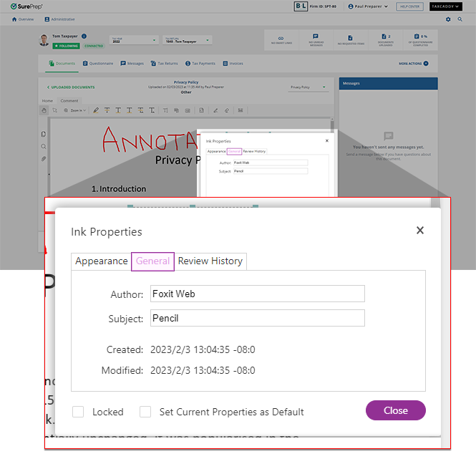Open the attachments paperclip in left sidebar
This screenshot has height=454, width=476.
pyautogui.click(x=44, y=159)
